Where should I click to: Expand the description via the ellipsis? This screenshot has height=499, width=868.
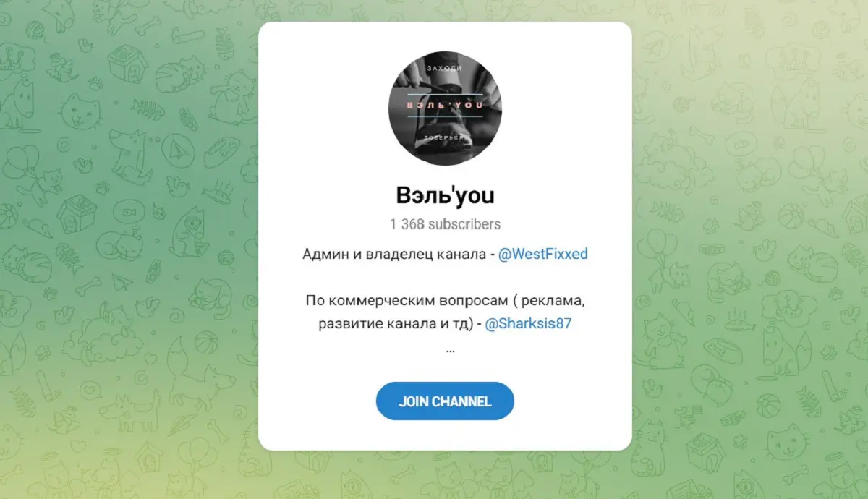click(x=450, y=350)
